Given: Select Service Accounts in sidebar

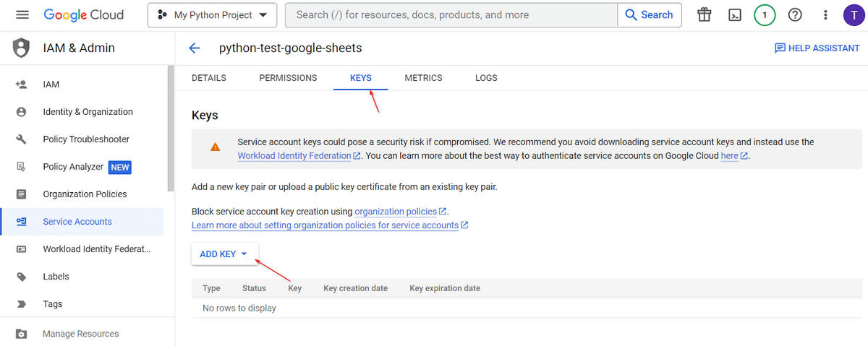Looking at the screenshot, I should 82,222.
